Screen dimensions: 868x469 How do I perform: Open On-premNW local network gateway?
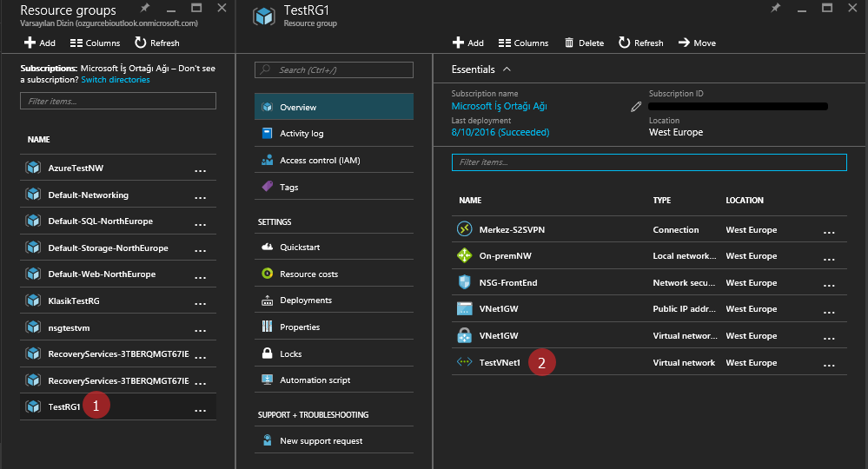[649, 255]
